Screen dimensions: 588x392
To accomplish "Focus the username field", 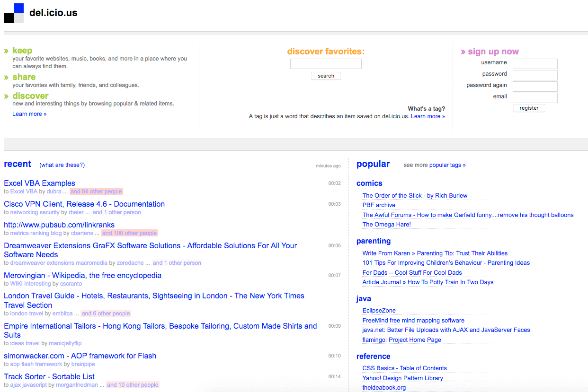I will pos(535,64).
